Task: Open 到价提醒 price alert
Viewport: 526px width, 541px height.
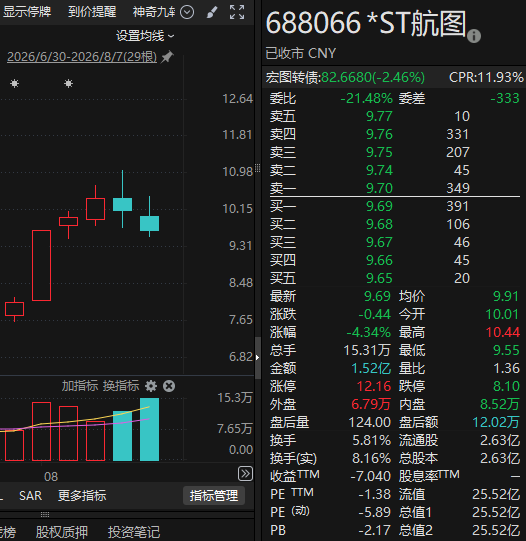Action: tap(92, 12)
